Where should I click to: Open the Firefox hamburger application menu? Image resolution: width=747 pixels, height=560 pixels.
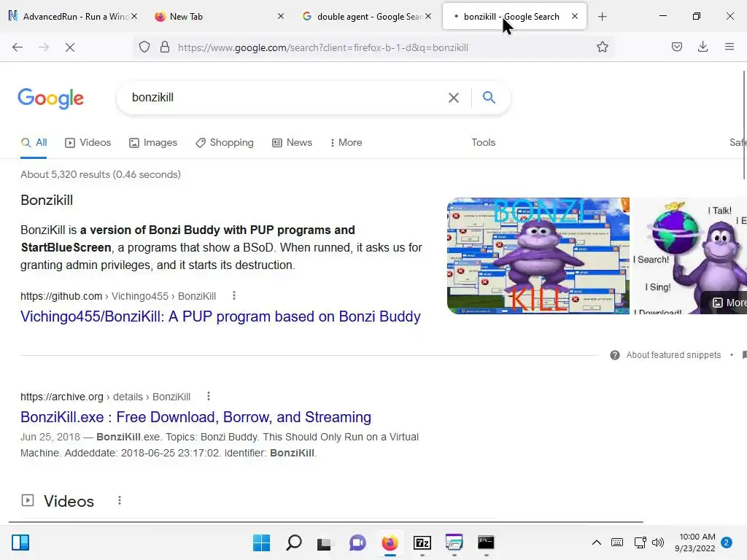tap(729, 47)
